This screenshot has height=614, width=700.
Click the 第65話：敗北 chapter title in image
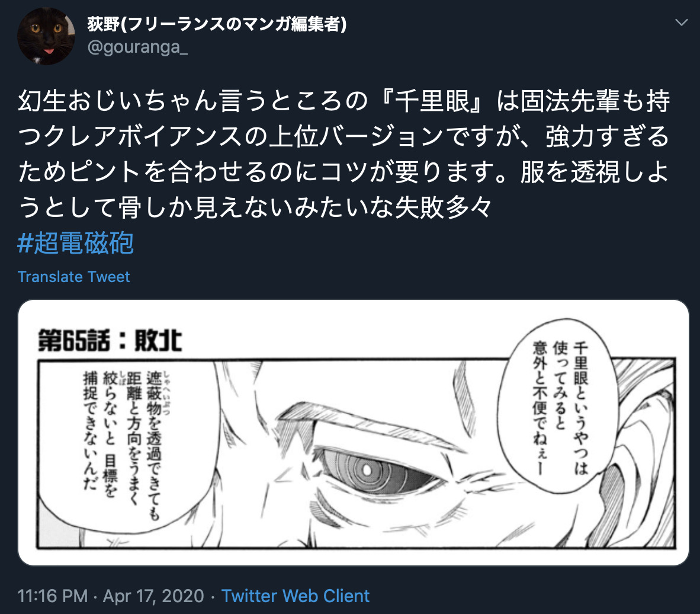pyautogui.click(x=110, y=341)
